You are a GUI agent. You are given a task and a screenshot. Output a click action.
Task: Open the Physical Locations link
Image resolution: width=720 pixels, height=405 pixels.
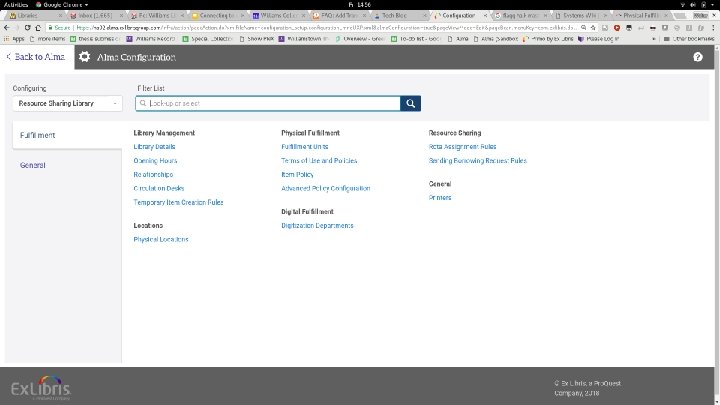(161, 239)
